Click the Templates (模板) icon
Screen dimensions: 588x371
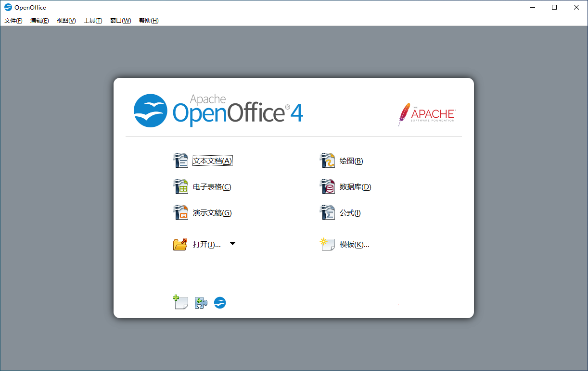327,244
